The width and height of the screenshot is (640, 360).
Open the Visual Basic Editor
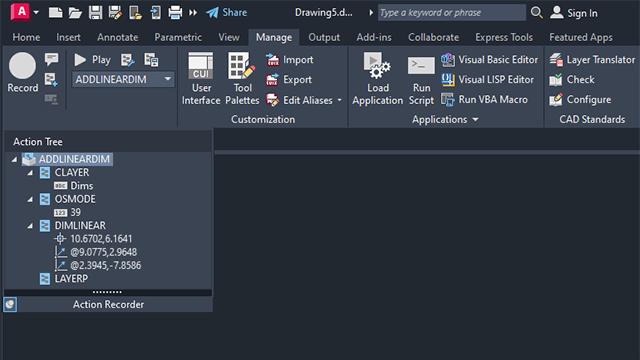(489, 60)
